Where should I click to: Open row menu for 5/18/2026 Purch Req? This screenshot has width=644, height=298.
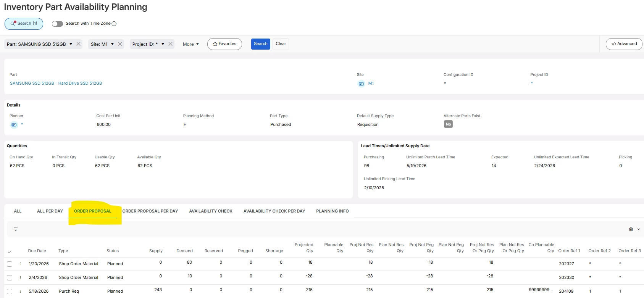point(21,292)
